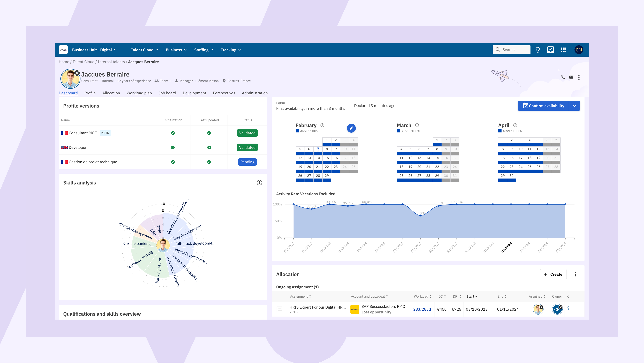Open the Business menu
The image size is (644, 363).
coord(176,50)
